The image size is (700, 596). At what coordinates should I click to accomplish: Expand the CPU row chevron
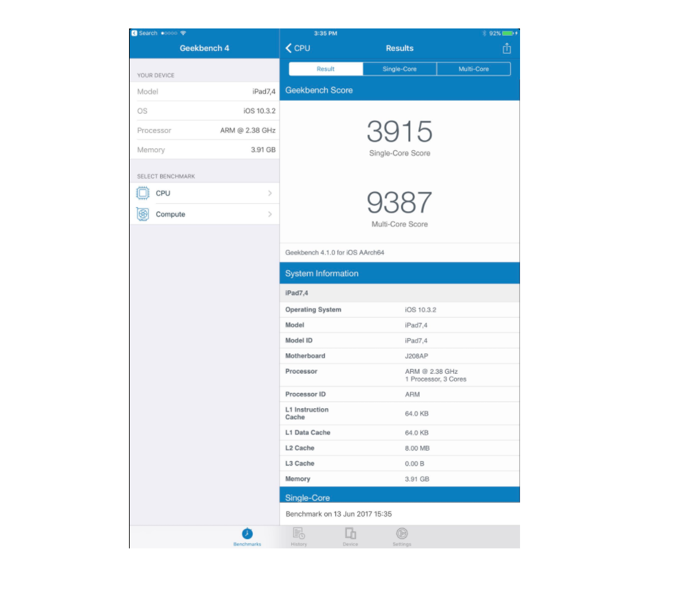tap(270, 193)
